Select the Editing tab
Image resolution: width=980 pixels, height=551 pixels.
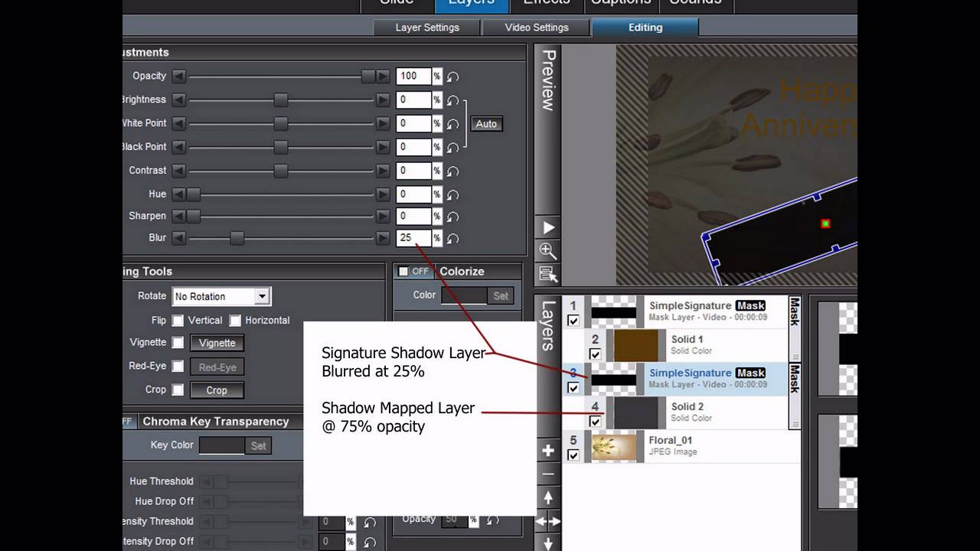(645, 28)
